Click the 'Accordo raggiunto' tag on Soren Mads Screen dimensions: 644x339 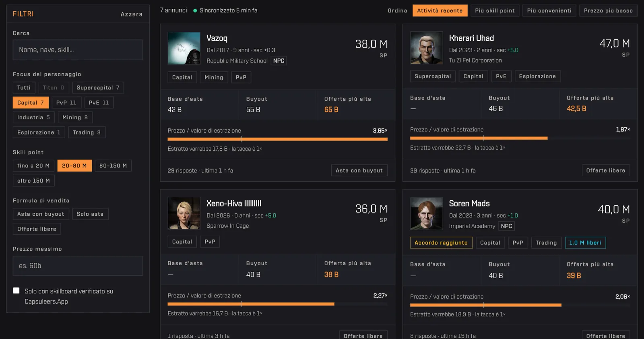pos(441,243)
